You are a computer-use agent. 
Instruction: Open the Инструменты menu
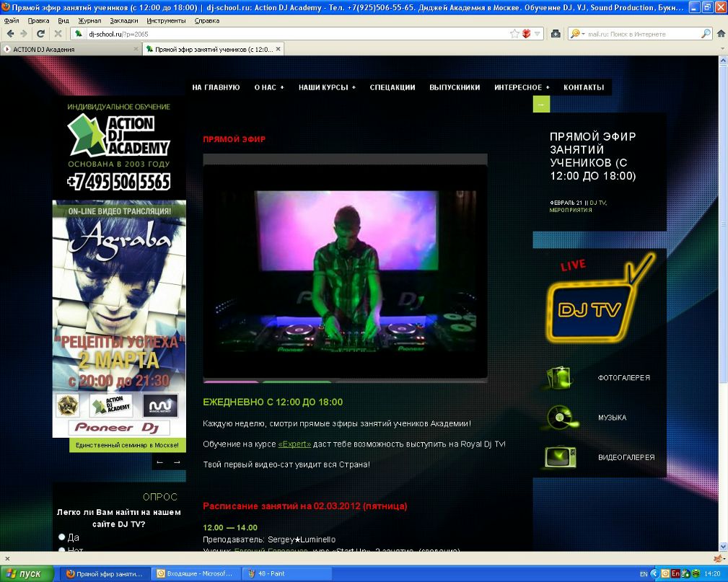166,20
